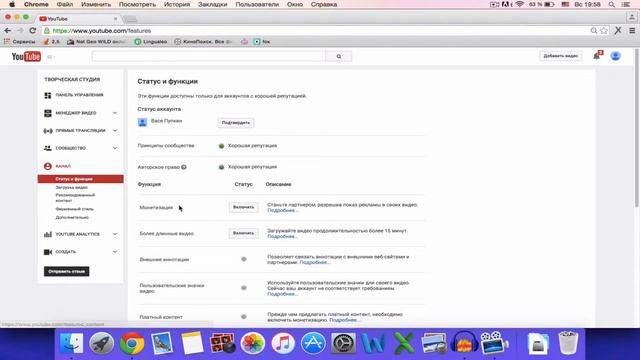Image resolution: width=640 pixels, height=360 pixels.
Task: Open the История menu
Action: 177,4
